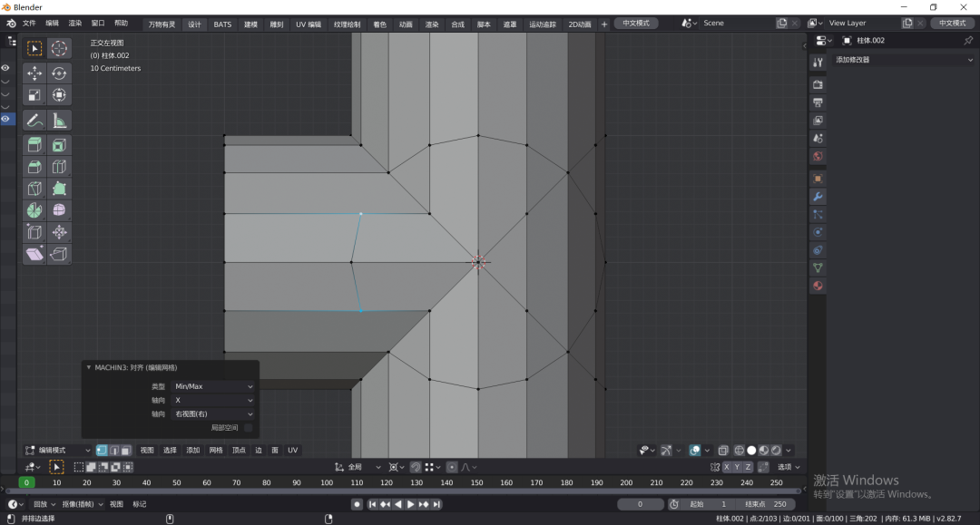Click the 网格 menu in viewport header

(216, 450)
